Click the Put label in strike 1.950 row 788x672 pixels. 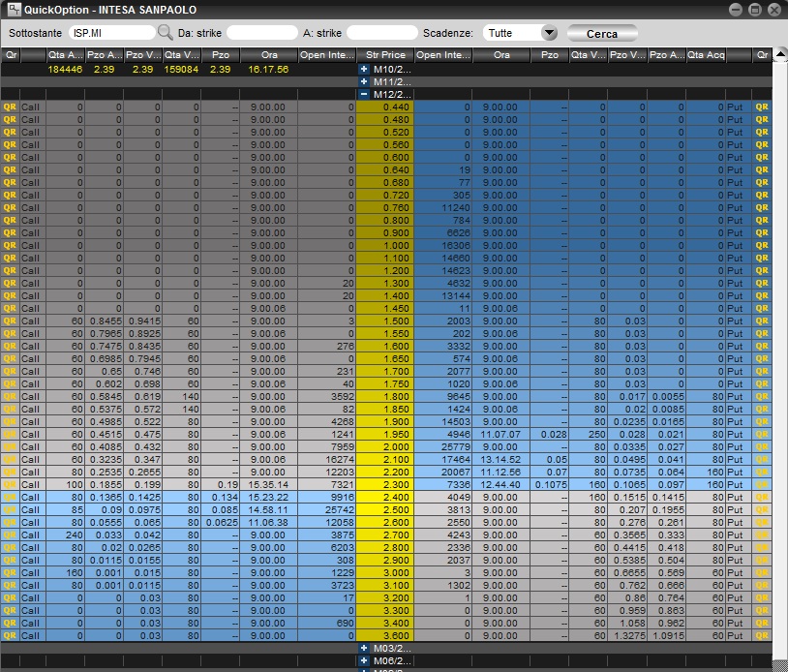735,434
